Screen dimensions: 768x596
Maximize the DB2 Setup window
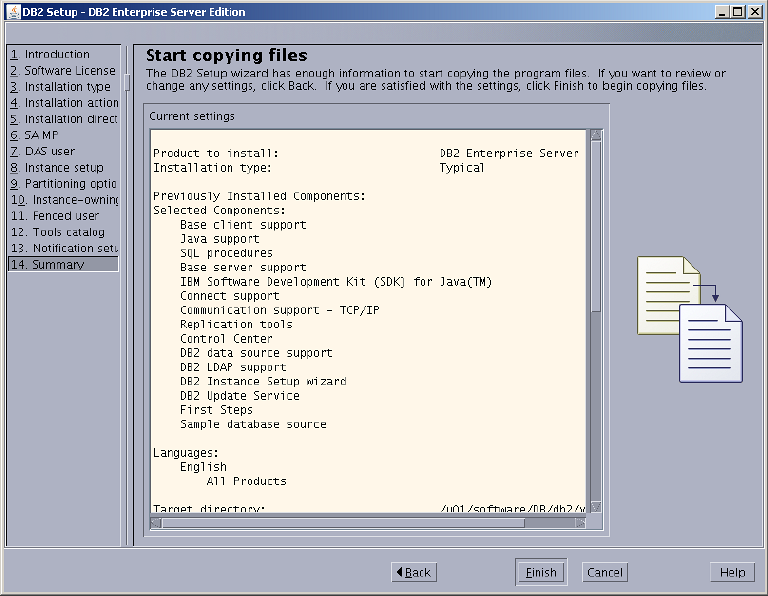click(x=738, y=12)
